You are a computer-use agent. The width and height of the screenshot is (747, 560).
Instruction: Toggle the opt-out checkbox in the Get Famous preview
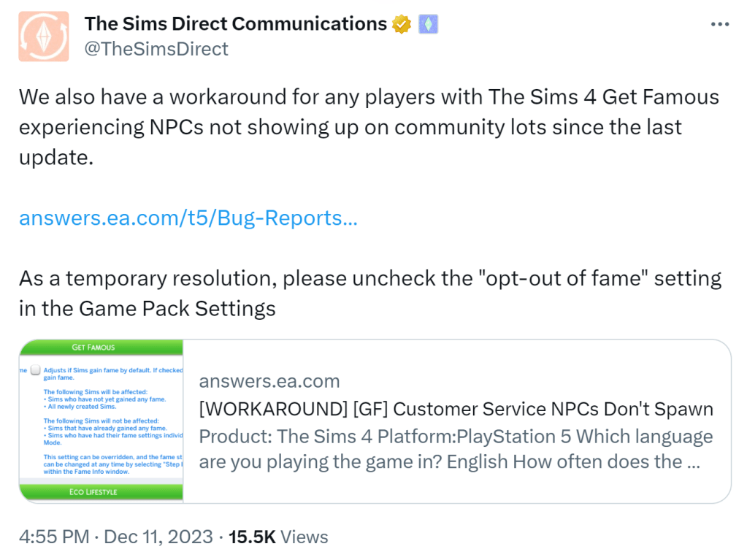(x=35, y=370)
